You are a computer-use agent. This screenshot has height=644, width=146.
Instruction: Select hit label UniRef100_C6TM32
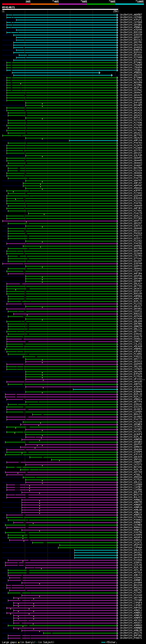click(131, 427)
